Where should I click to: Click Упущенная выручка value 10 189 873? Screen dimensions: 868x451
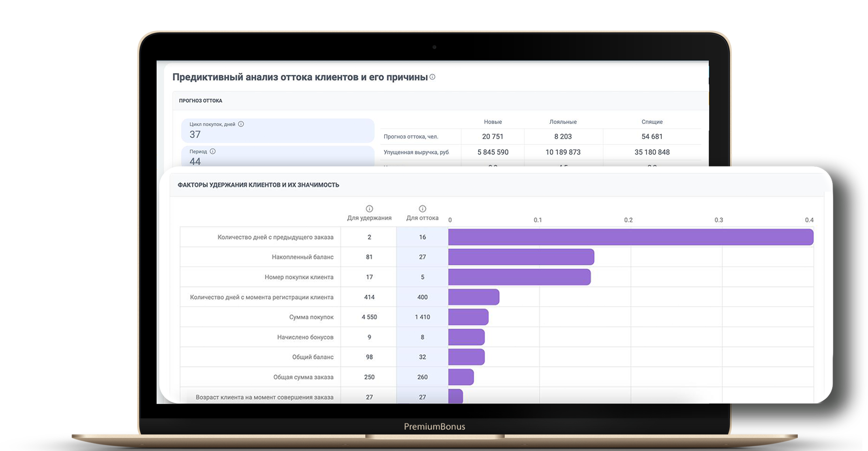[563, 152]
